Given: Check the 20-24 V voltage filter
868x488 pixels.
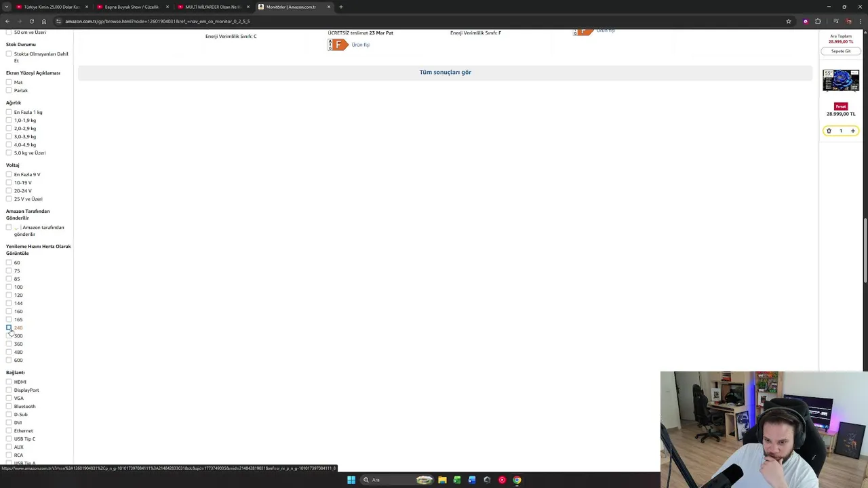Looking at the screenshot, I should pyautogui.click(x=9, y=190).
